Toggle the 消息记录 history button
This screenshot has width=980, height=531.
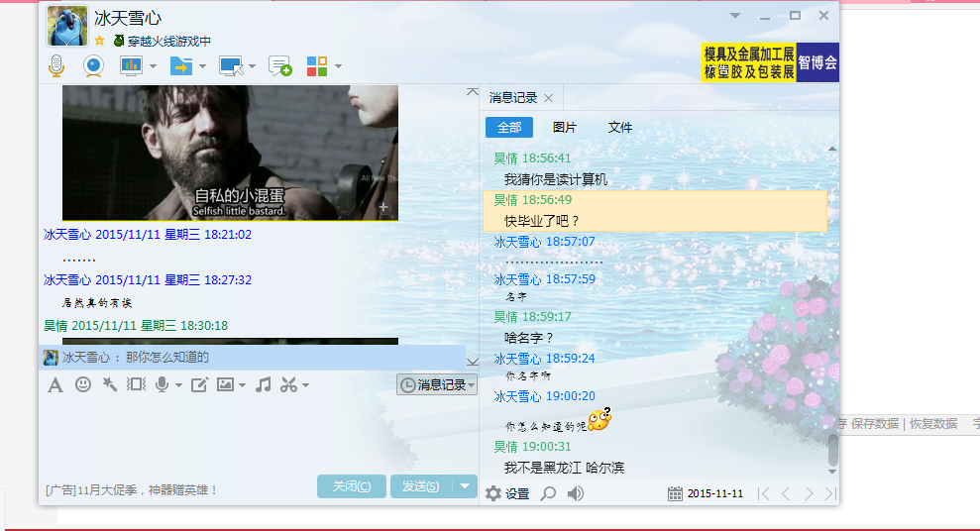click(437, 384)
